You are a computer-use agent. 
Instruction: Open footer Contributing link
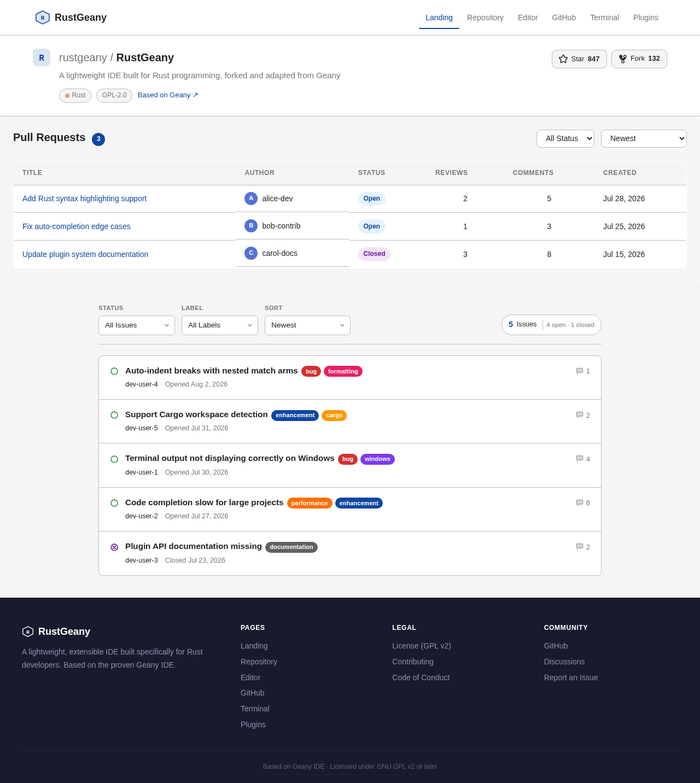point(413,662)
